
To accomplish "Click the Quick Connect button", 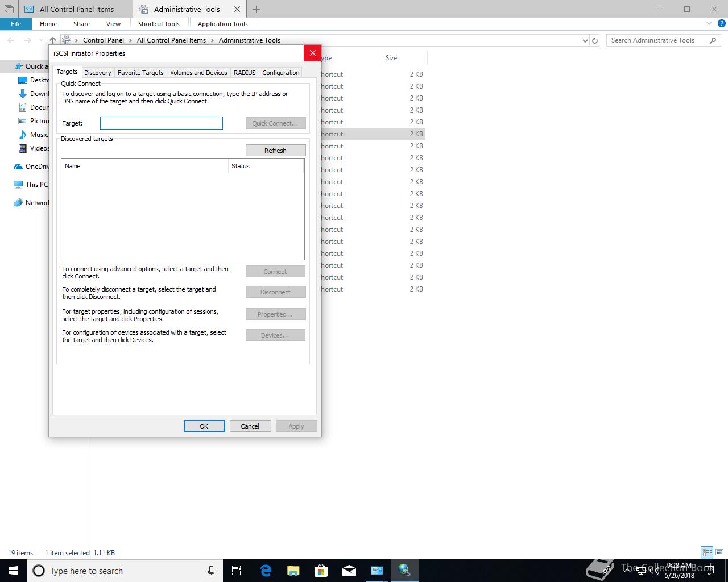I will click(275, 123).
